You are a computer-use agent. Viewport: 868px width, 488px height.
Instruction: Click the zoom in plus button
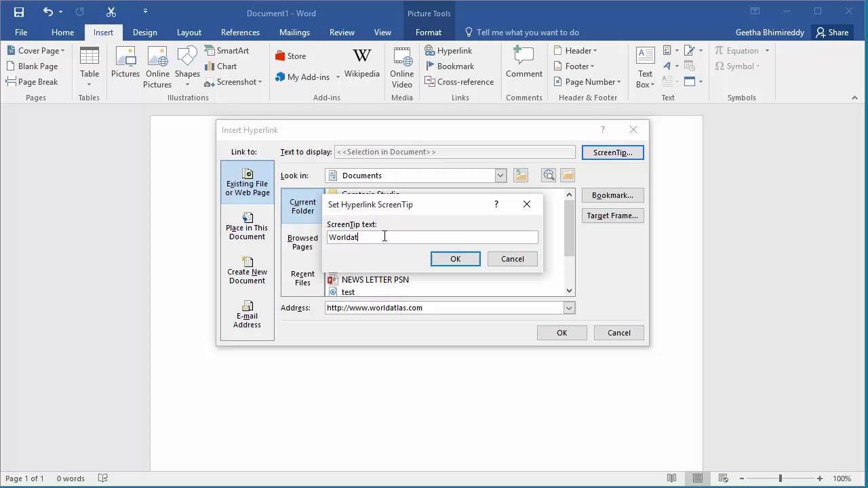click(x=820, y=479)
